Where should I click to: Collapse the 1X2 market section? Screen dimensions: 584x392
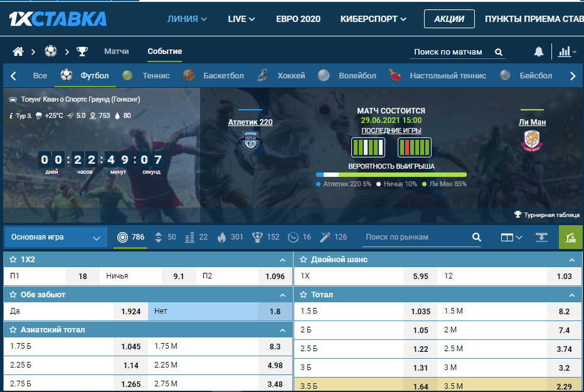(283, 260)
